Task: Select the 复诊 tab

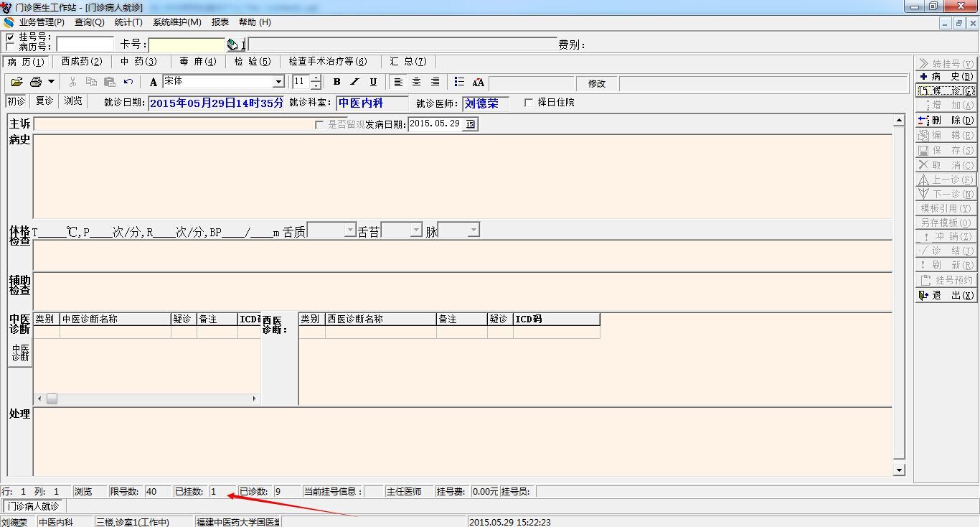Action: click(44, 101)
